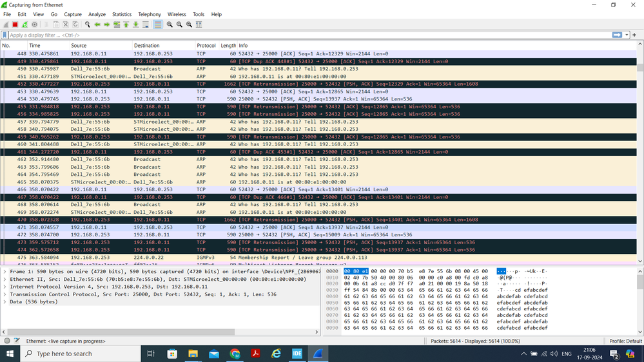Stop capturing packets with red square button
Image resolution: width=644 pixels, height=362 pixels.
pos(15,24)
